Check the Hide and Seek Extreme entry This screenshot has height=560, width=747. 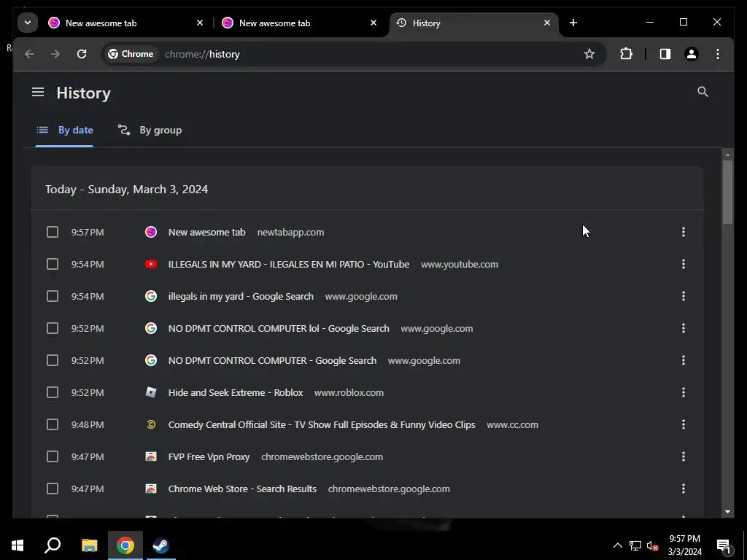(53, 392)
